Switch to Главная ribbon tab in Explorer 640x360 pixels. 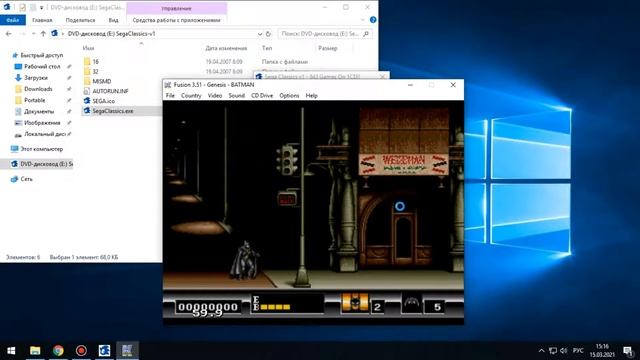tap(42, 20)
